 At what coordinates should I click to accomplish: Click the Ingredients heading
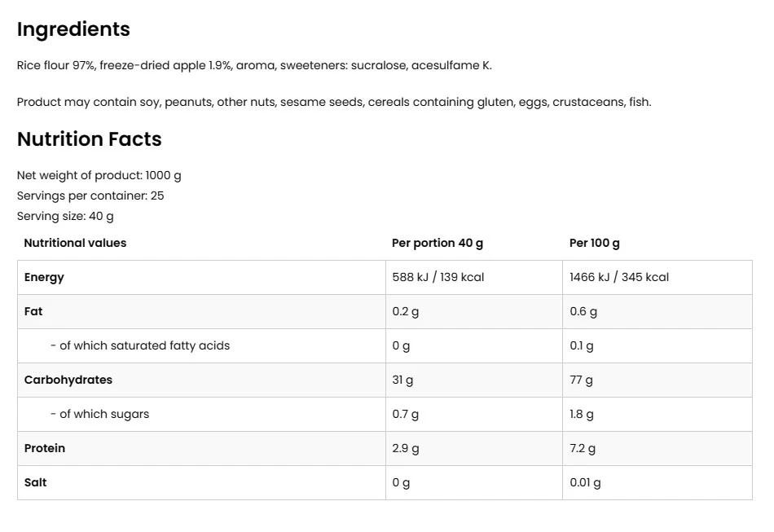(x=73, y=29)
